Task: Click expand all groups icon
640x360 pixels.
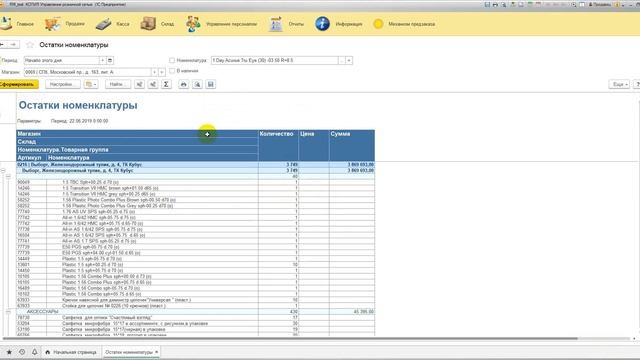Action: click(139, 84)
